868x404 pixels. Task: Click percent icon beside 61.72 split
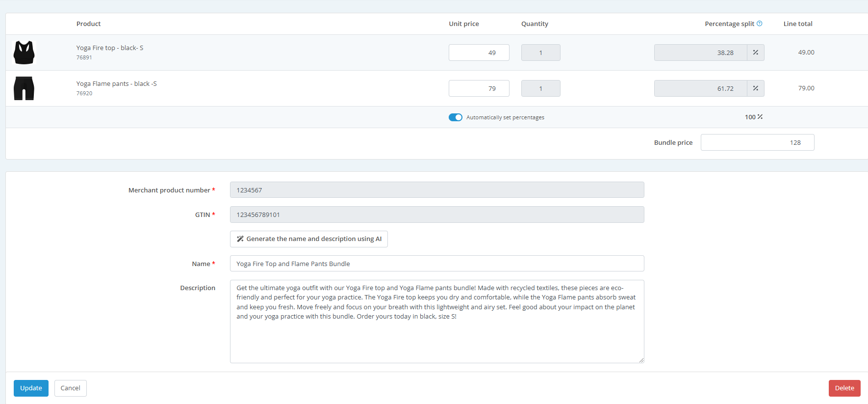coord(755,88)
